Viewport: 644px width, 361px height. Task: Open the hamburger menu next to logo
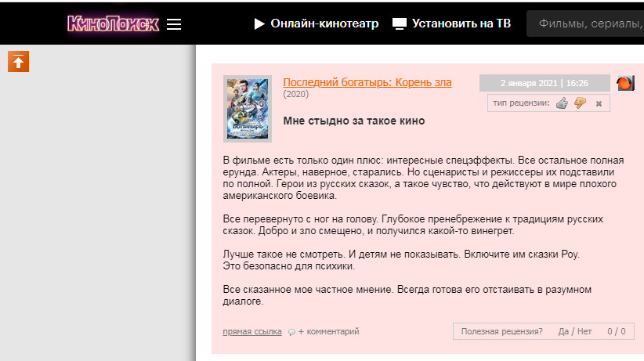(174, 24)
